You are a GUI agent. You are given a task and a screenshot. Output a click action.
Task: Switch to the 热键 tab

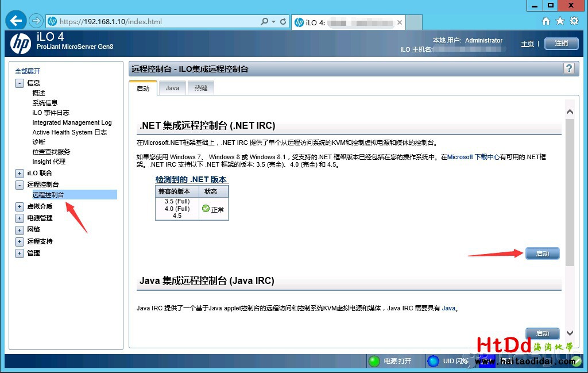pyautogui.click(x=201, y=88)
